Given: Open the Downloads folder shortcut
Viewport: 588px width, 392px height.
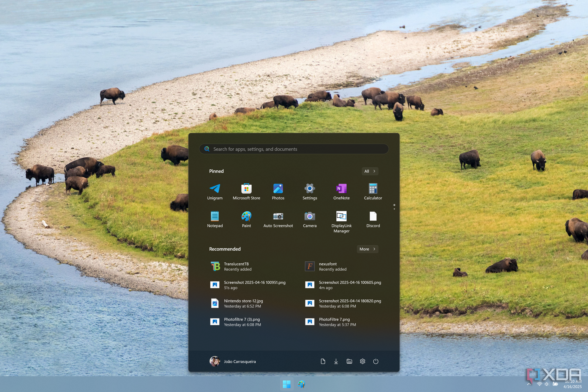Looking at the screenshot, I should pyautogui.click(x=336, y=361).
